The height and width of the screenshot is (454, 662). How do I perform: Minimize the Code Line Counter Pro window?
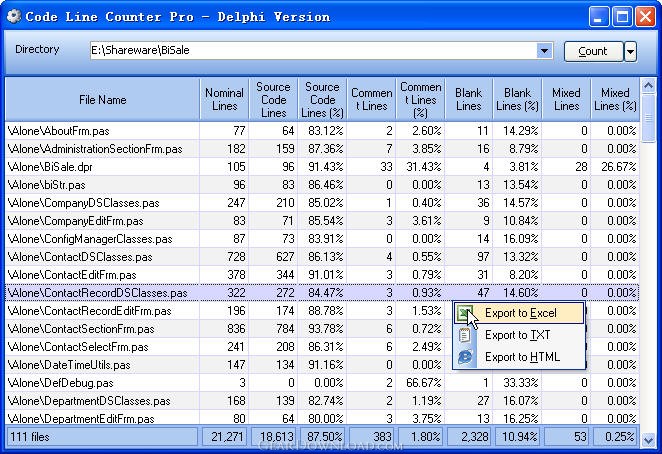click(599, 16)
